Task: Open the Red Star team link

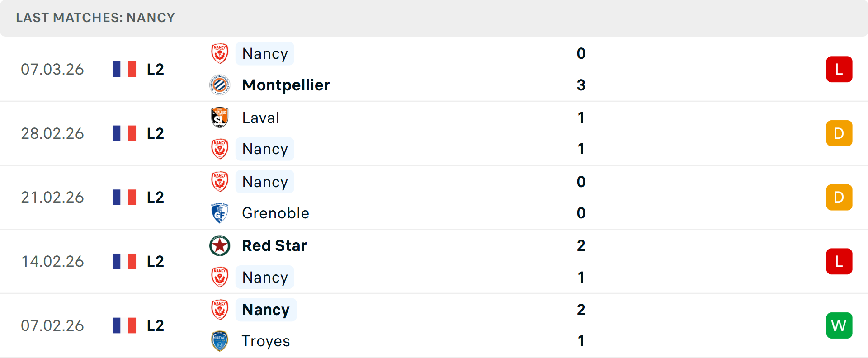Action: pyautogui.click(x=274, y=245)
